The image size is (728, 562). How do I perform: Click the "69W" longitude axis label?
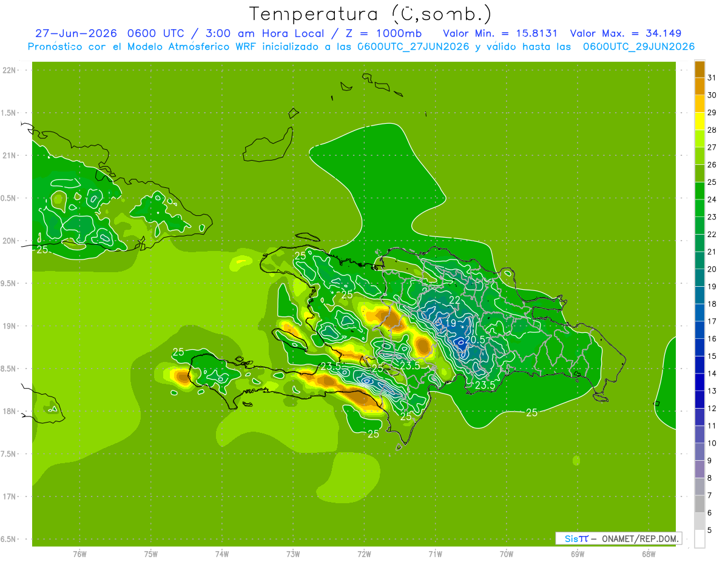click(578, 554)
